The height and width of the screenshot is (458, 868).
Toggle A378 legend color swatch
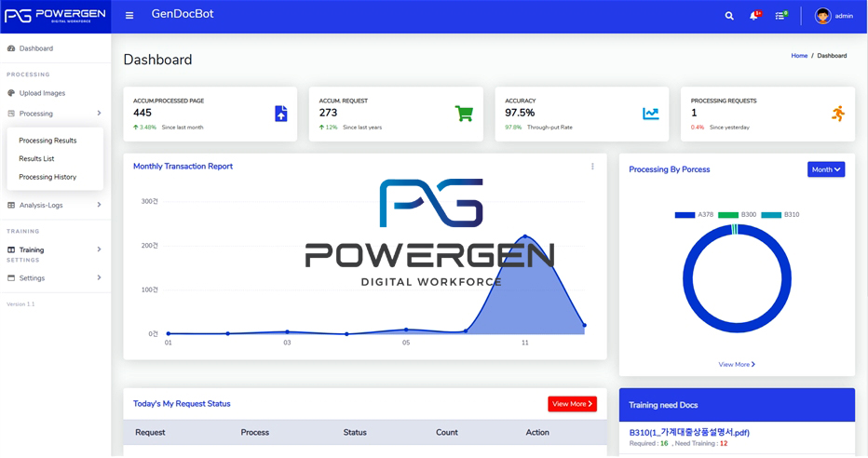coord(685,215)
